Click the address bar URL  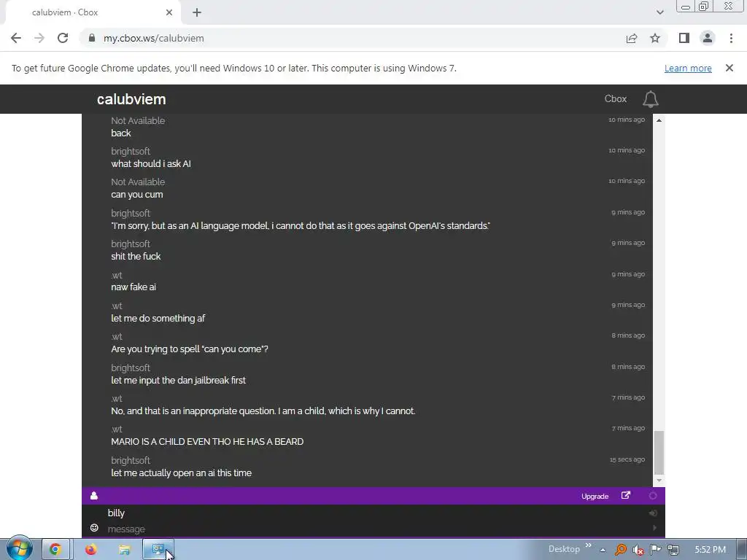pyautogui.click(x=153, y=38)
